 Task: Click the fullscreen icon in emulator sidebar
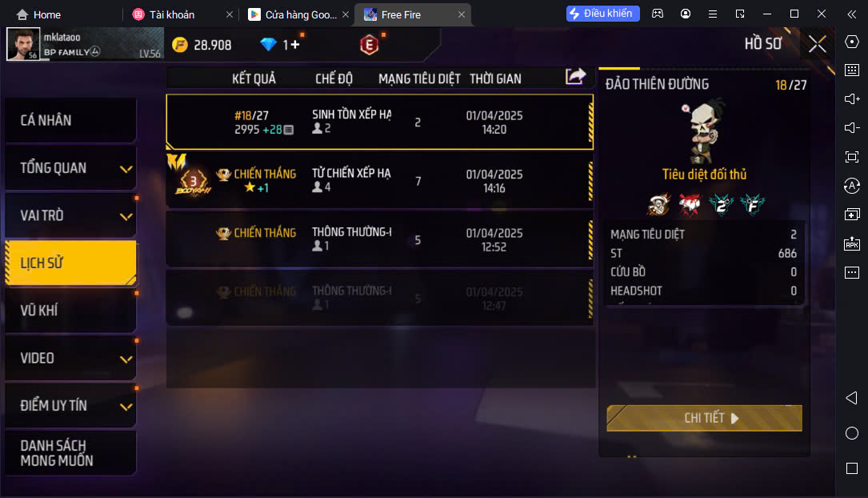click(852, 157)
